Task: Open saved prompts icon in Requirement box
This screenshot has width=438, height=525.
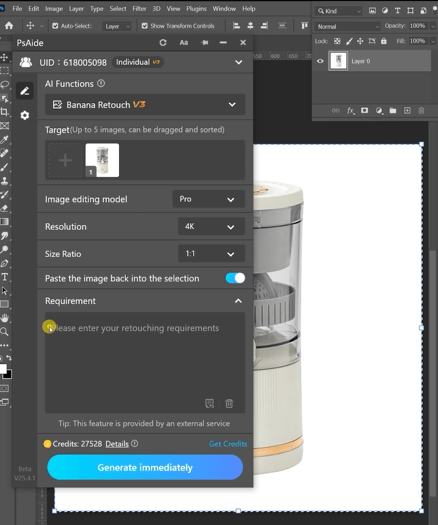Action: [210, 403]
